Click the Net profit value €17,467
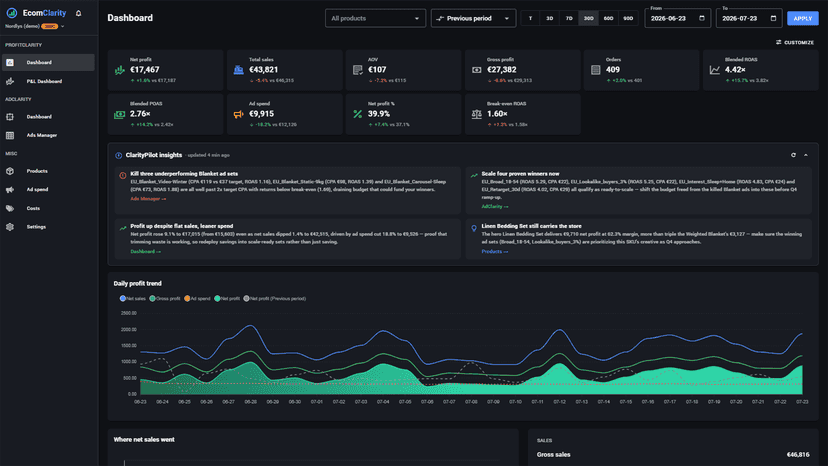The width and height of the screenshot is (828, 466). click(145, 70)
